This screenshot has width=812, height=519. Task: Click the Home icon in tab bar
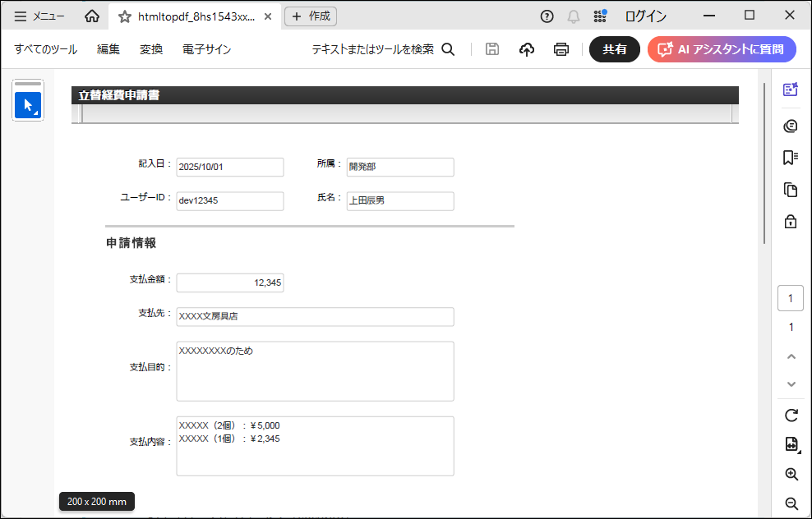pos(92,16)
